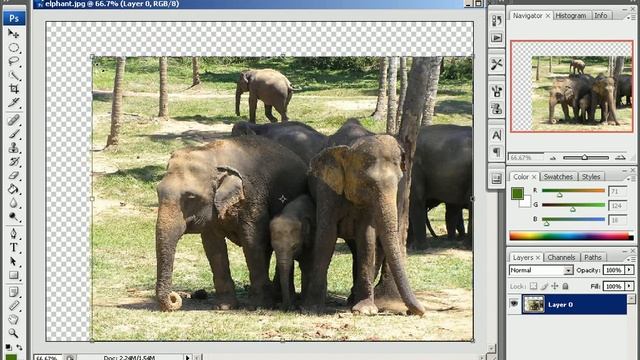Select the Type tool
Viewport: 640px width, 360px height.
(13, 247)
